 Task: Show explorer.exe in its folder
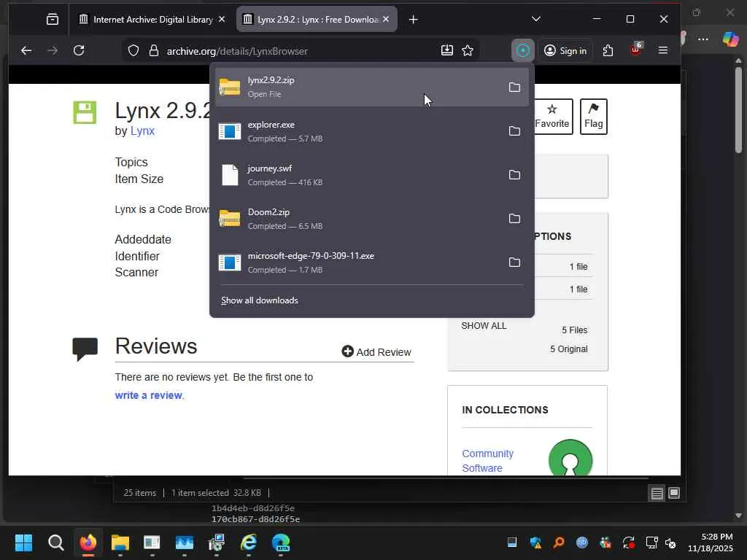[514, 131]
